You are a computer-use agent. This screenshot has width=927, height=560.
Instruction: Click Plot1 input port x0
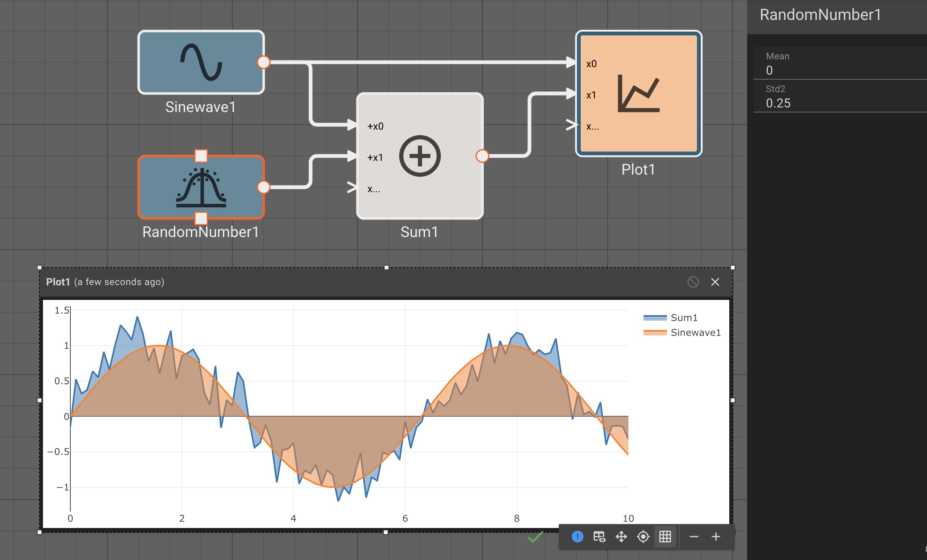click(x=571, y=62)
